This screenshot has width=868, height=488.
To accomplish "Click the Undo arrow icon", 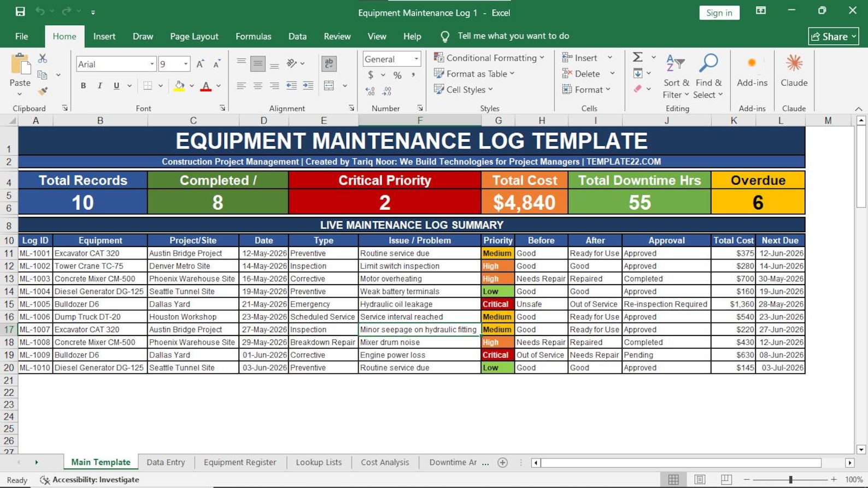I will (40, 11).
